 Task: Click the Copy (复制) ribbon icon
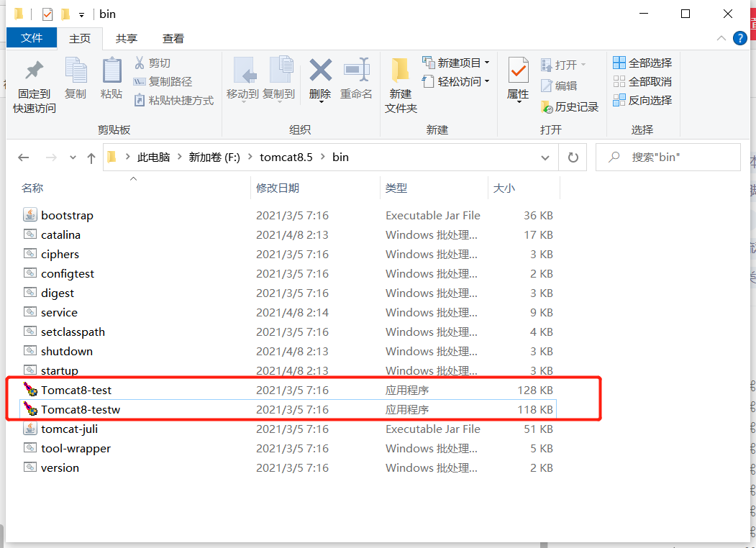[x=76, y=70]
